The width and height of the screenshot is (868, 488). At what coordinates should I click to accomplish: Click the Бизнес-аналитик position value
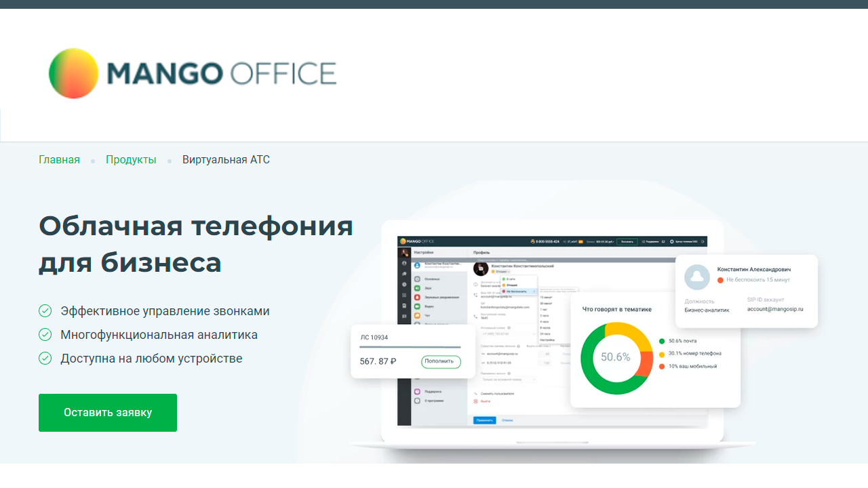click(x=707, y=309)
